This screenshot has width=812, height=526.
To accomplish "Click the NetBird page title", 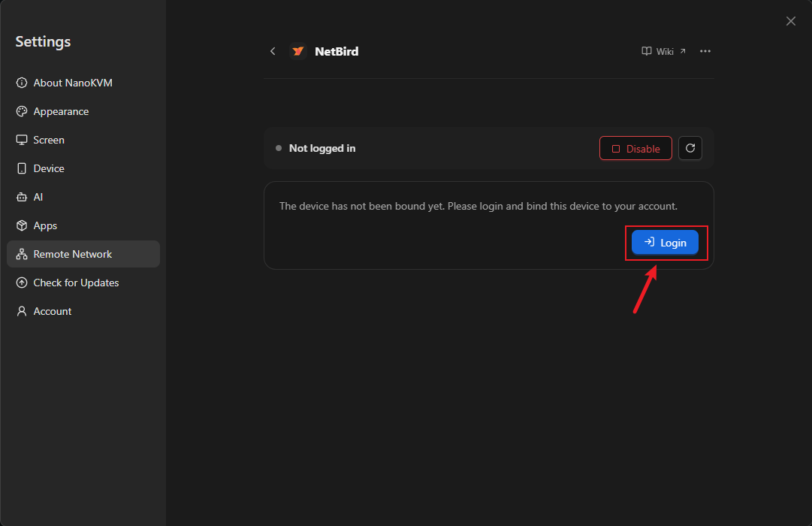I will (337, 51).
